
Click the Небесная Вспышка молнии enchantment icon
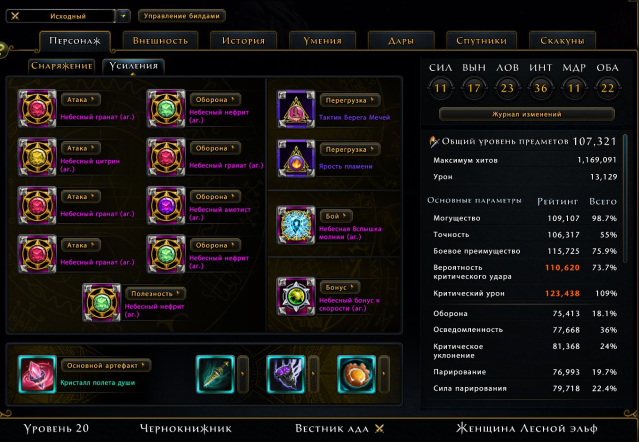296,225
